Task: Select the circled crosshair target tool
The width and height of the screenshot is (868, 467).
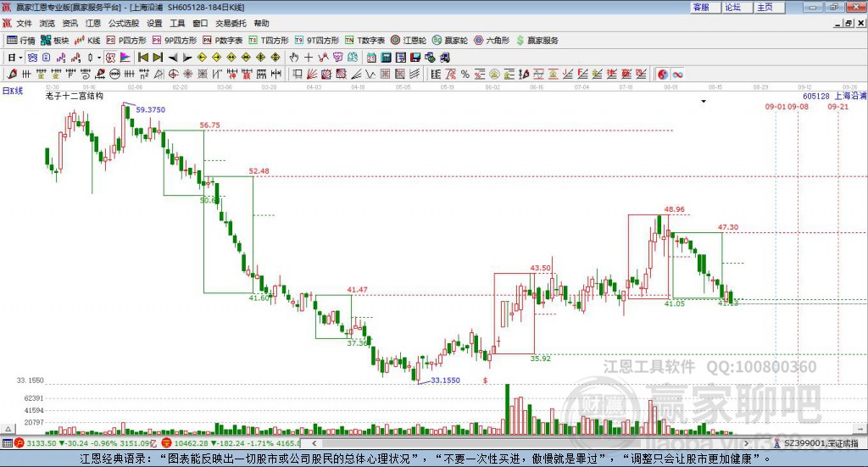Action: tap(173, 74)
